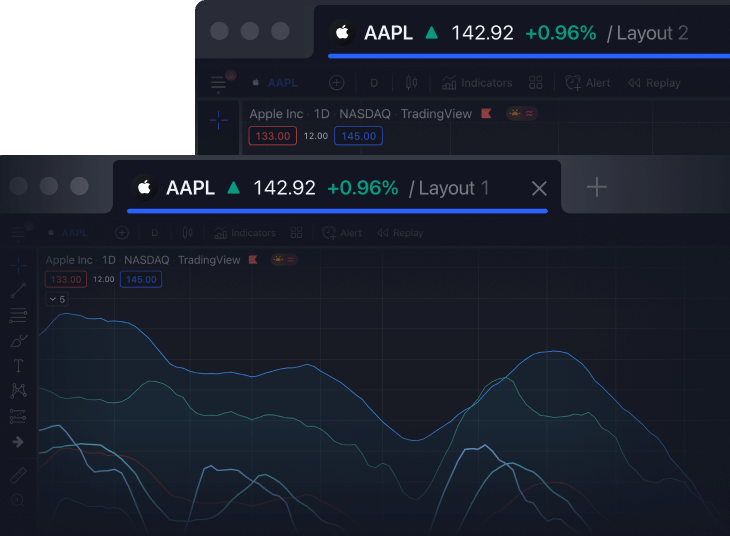Image resolution: width=730 pixels, height=536 pixels.
Task: Select the ruler measure tool
Action: click(x=18, y=475)
